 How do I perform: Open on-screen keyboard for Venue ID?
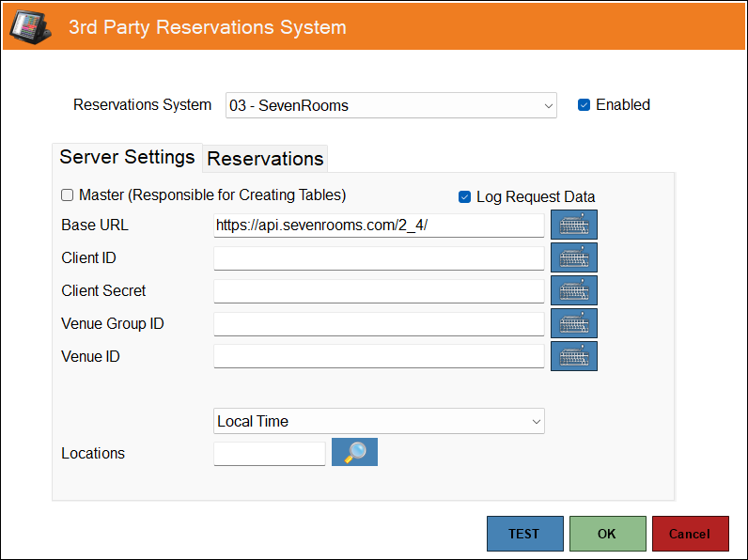(573, 357)
